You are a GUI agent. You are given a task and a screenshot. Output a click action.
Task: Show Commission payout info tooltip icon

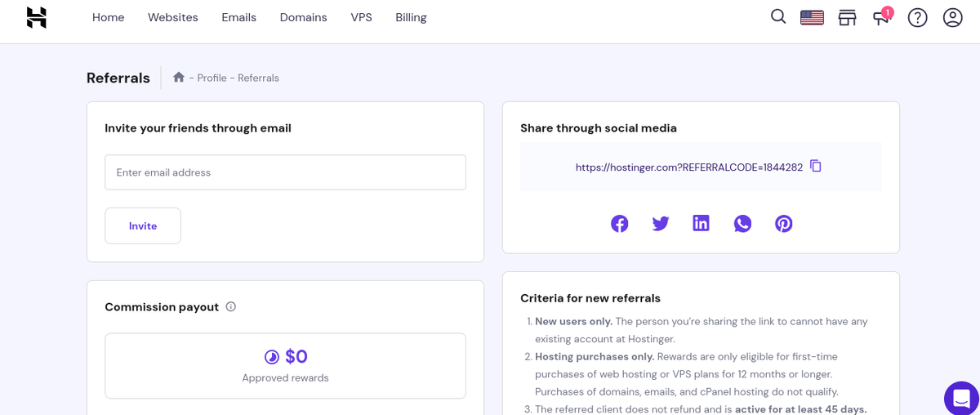coord(231,306)
